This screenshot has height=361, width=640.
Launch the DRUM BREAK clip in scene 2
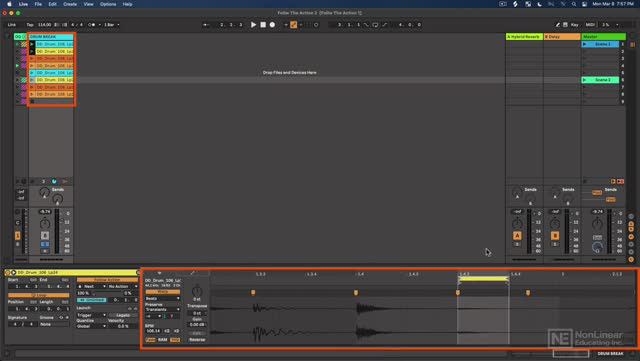pos(32,51)
